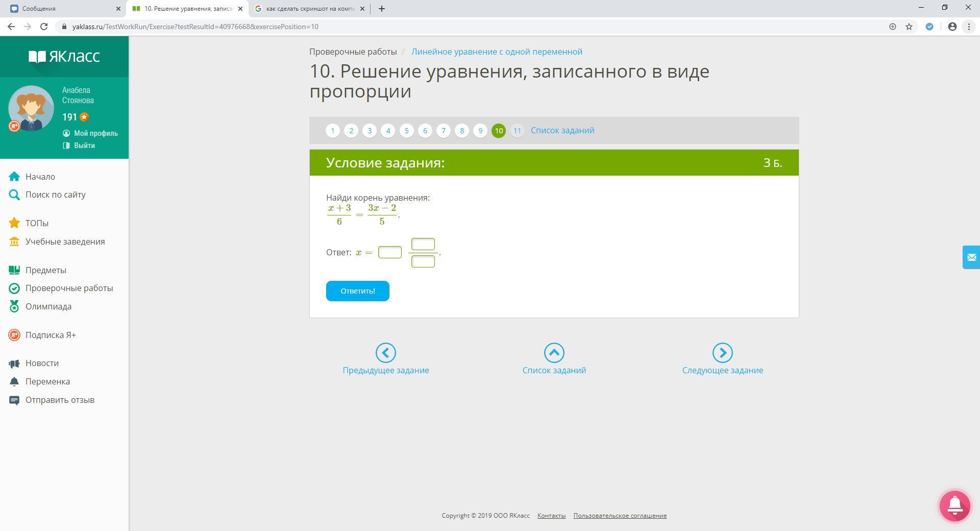Close the Сообщения browser tab
Viewport: 980px width, 531px height.
pyautogui.click(x=118, y=9)
